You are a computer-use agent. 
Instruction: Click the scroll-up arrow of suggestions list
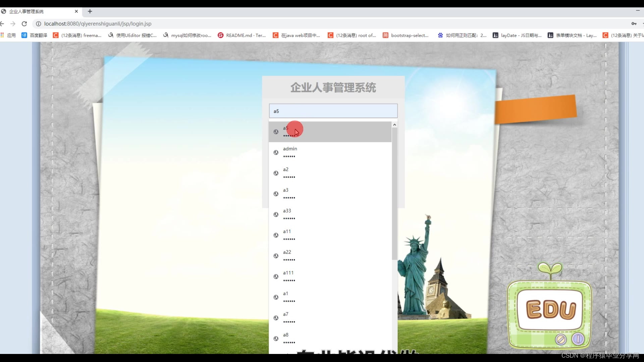(394, 125)
